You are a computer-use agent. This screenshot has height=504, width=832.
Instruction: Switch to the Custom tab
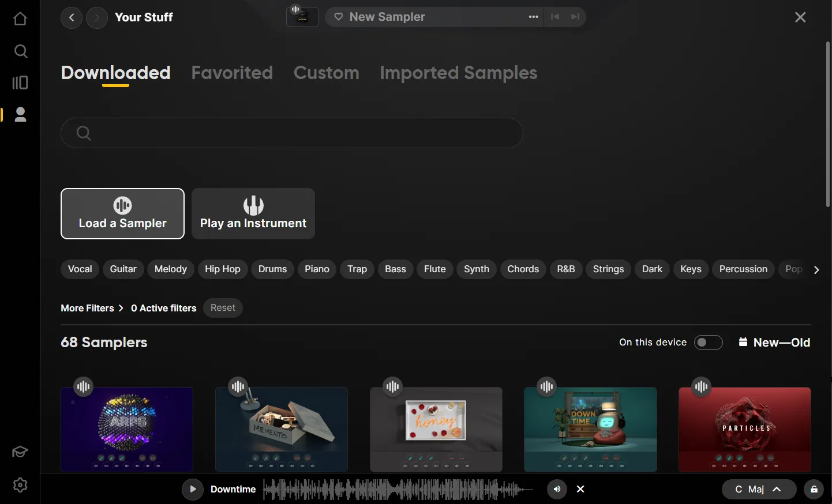pyautogui.click(x=327, y=73)
